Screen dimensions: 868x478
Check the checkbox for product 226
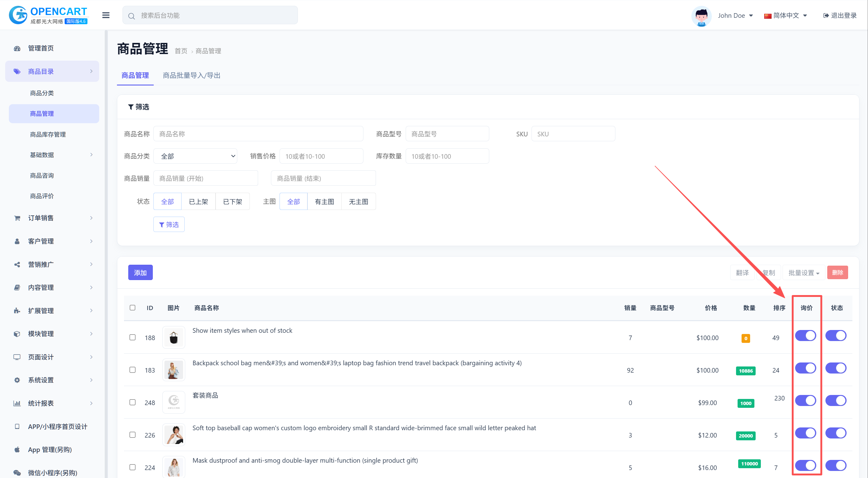[133, 435]
